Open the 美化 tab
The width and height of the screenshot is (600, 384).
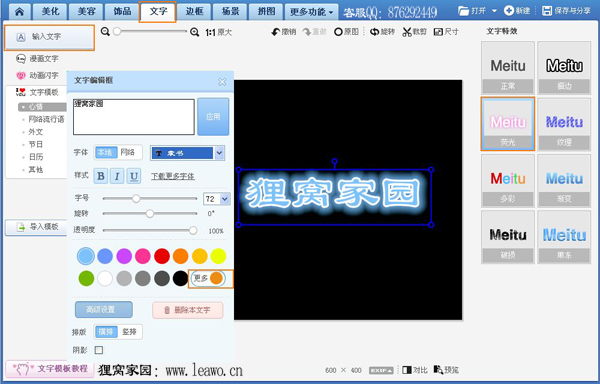51,11
